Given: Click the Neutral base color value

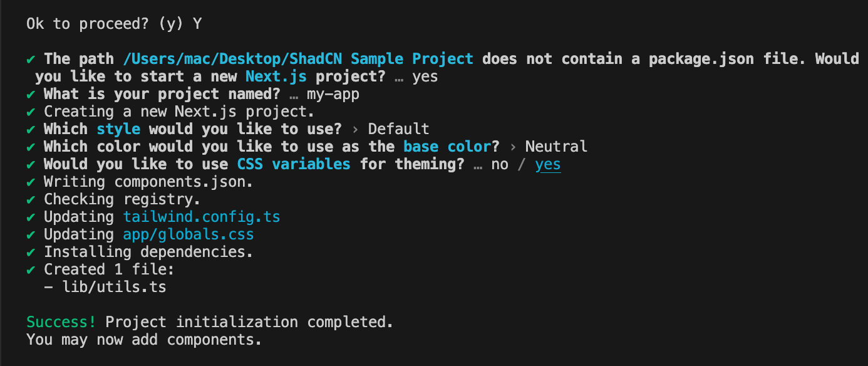Looking at the screenshot, I should tap(556, 147).
